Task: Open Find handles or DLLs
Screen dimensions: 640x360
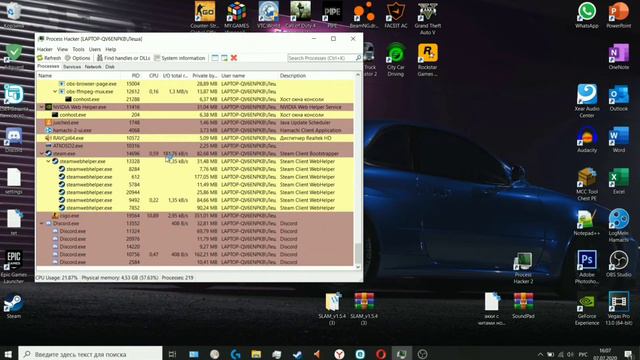Action: pos(123,58)
